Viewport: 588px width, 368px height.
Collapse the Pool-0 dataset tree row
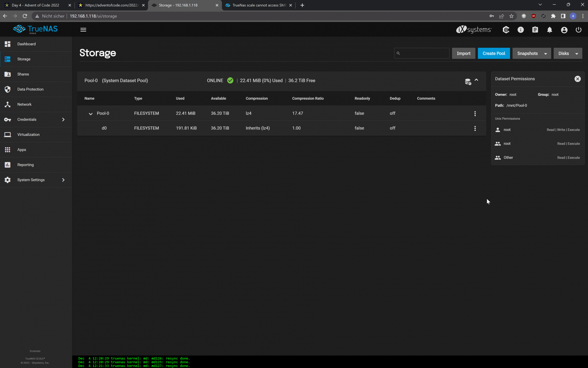pos(90,114)
